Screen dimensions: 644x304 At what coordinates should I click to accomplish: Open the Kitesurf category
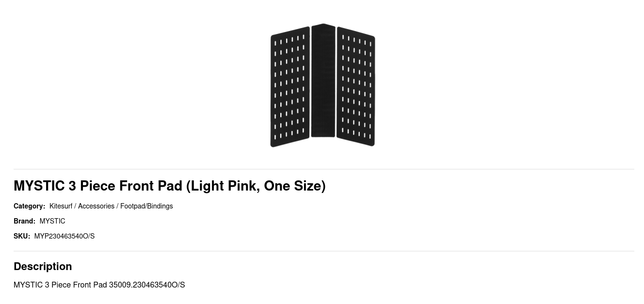(61, 206)
